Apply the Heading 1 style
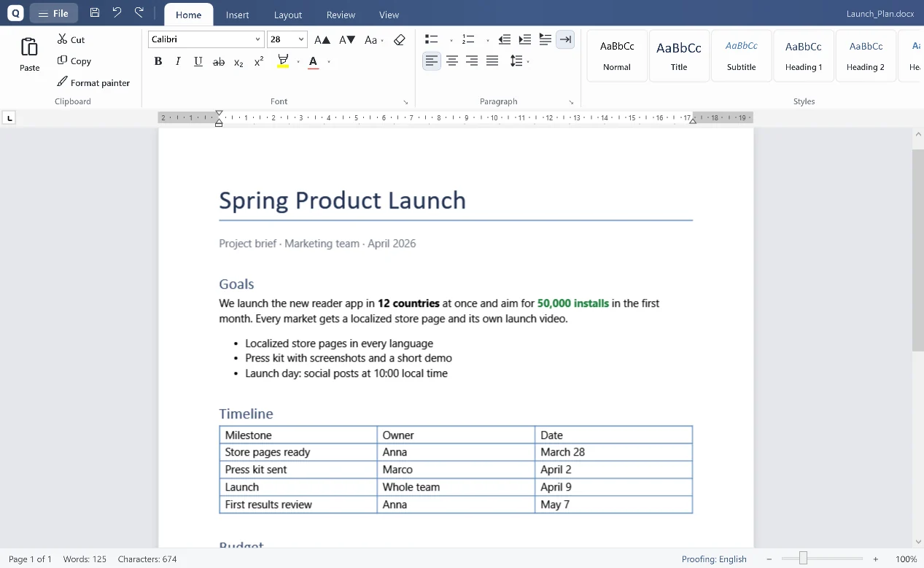Image resolution: width=924 pixels, height=568 pixels. (804, 55)
